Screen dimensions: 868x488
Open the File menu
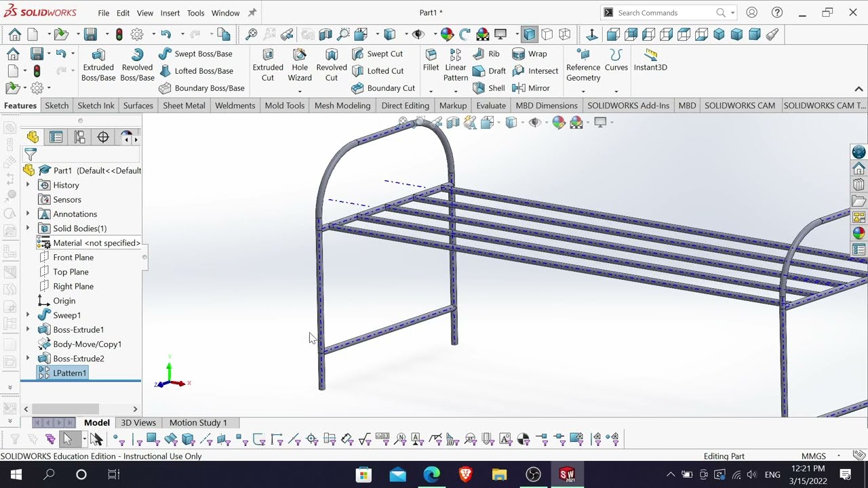(103, 13)
